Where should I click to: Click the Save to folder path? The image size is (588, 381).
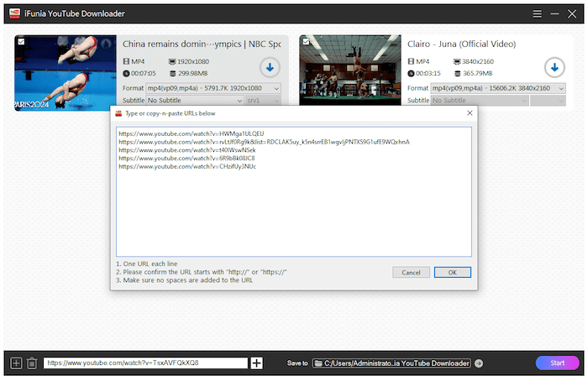[391, 363]
